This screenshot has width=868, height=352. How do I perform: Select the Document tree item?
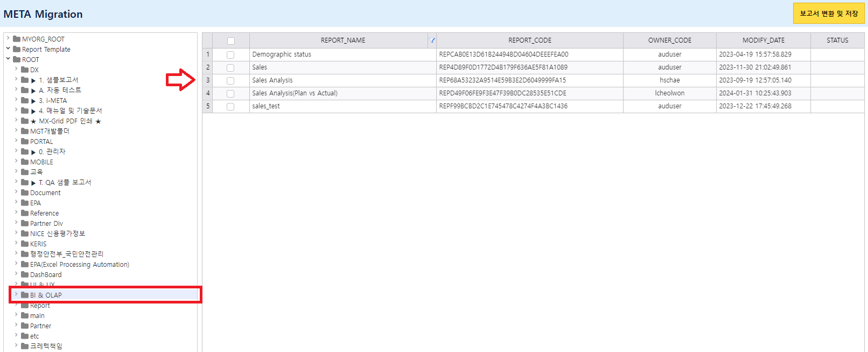click(x=45, y=193)
